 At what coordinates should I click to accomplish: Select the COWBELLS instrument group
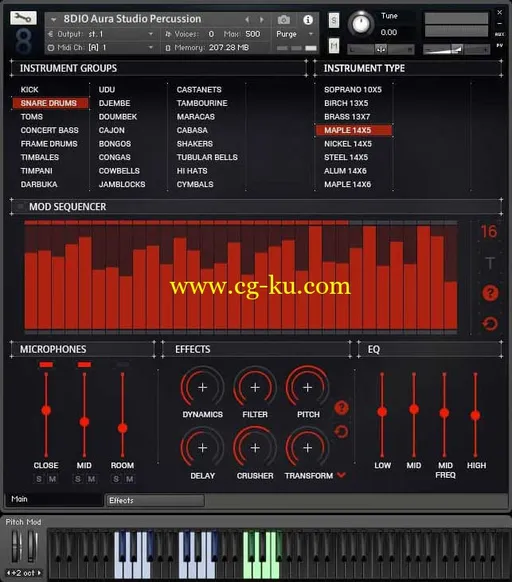119,171
